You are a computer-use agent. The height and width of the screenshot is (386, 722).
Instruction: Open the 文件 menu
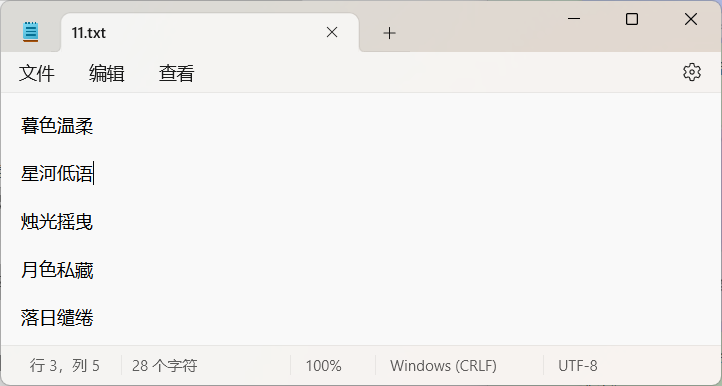click(36, 73)
